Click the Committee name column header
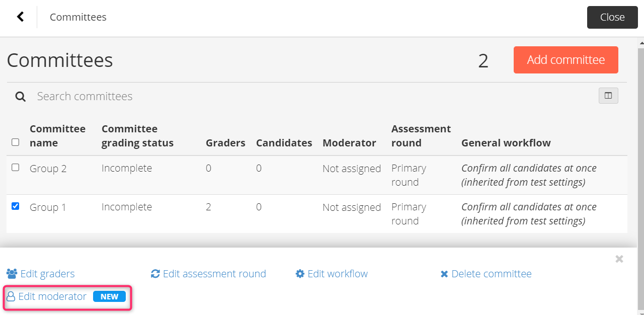This screenshot has height=315, width=644. tap(58, 136)
